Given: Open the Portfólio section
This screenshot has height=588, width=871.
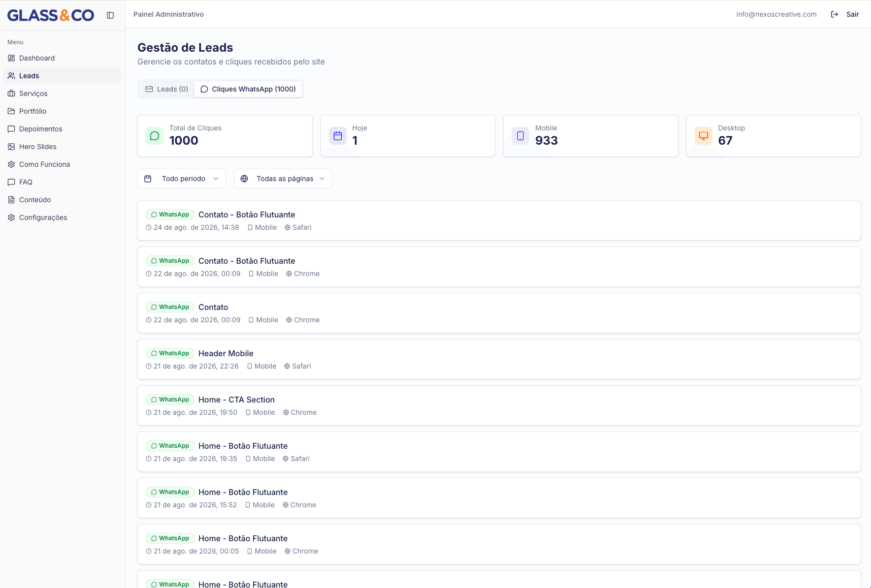Looking at the screenshot, I should click(x=62, y=111).
